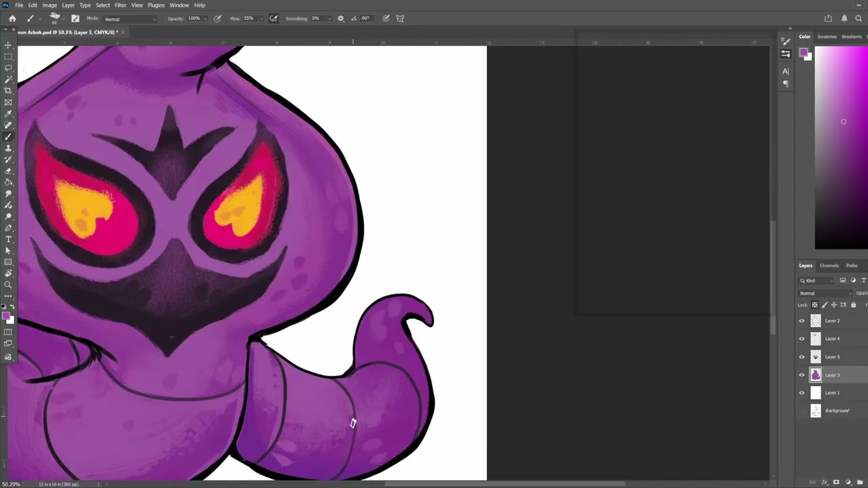The image size is (868, 488).
Task: Select the Pen tool
Action: pyautogui.click(x=8, y=228)
